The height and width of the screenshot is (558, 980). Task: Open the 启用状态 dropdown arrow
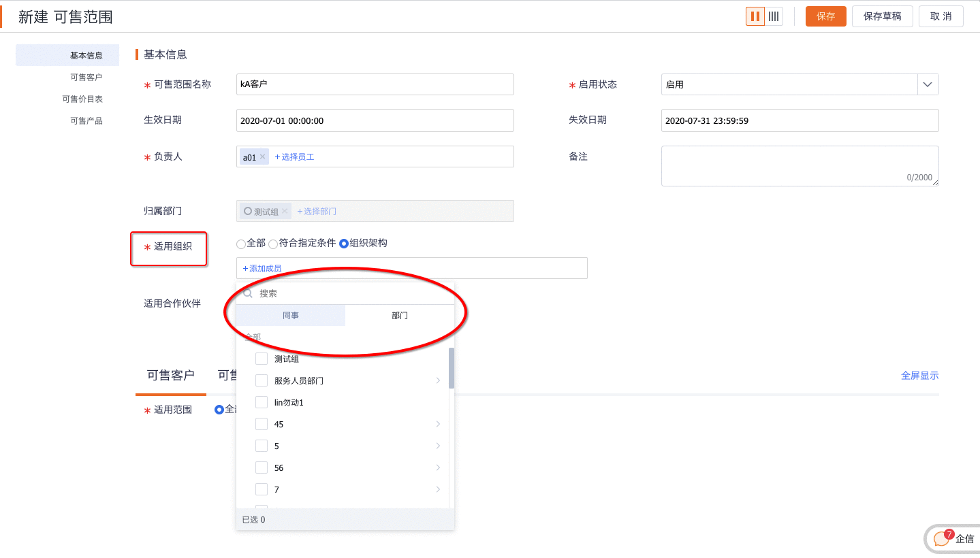(x=928, y=84)
